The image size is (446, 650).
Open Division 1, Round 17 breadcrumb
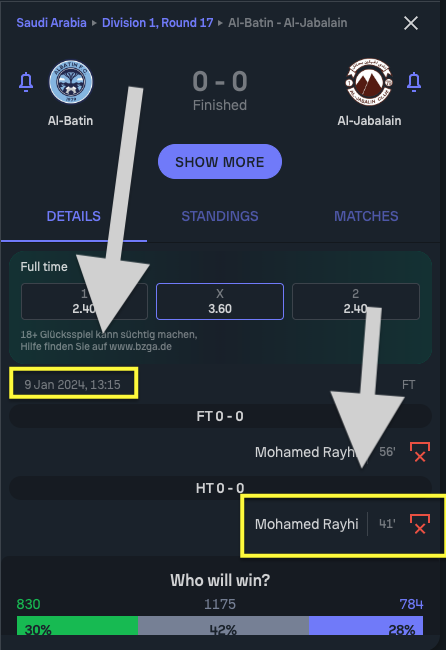158,22
